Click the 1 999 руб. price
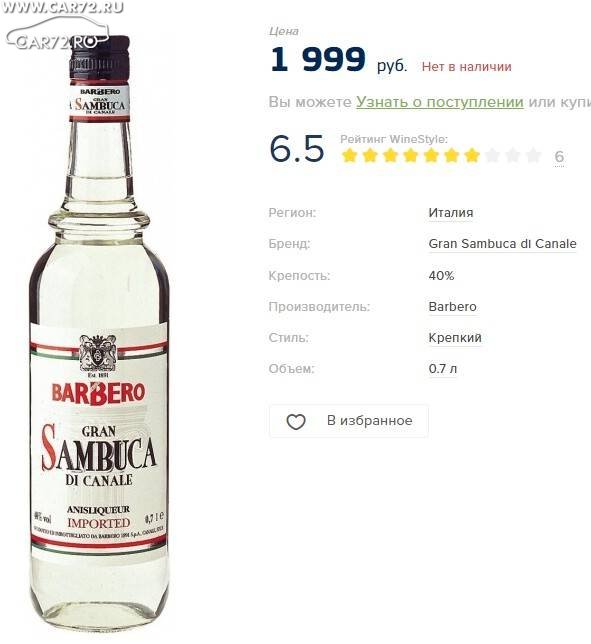The image size is (591, 644). (x=339, y=60)
